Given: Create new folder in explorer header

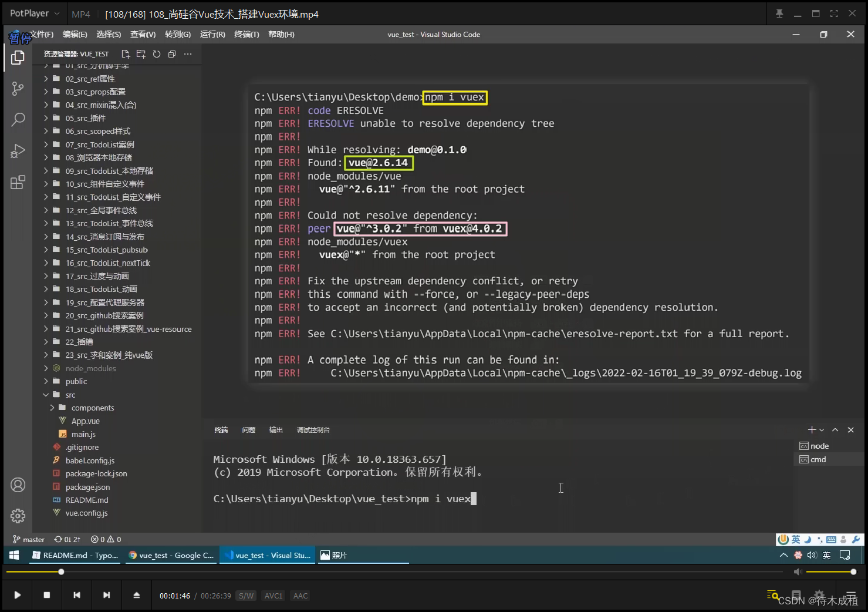Looking at the screenshot, I should 141,54.
